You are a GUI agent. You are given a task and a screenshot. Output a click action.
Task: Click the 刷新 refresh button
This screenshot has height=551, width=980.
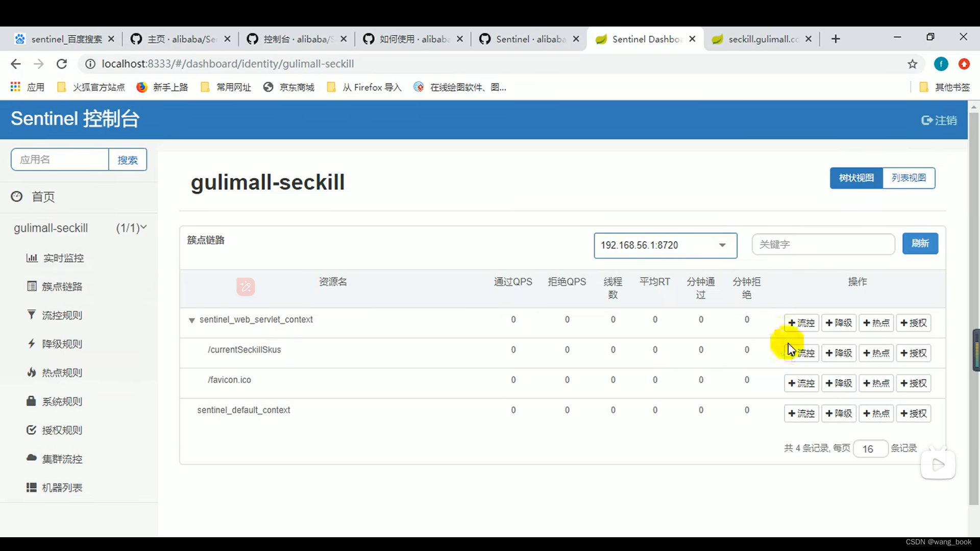(x=920, y=243)
